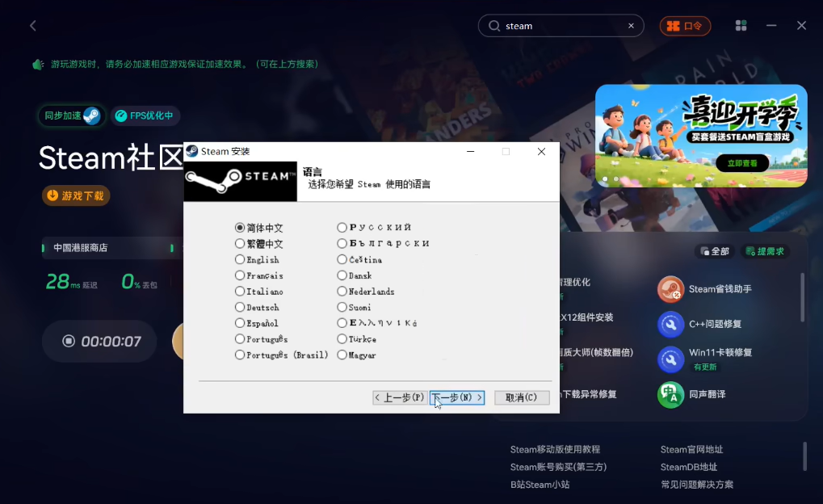Click the Steam省钱助手 icon
This screenshot has height=504, width=823.
click(x=670, y=289)
